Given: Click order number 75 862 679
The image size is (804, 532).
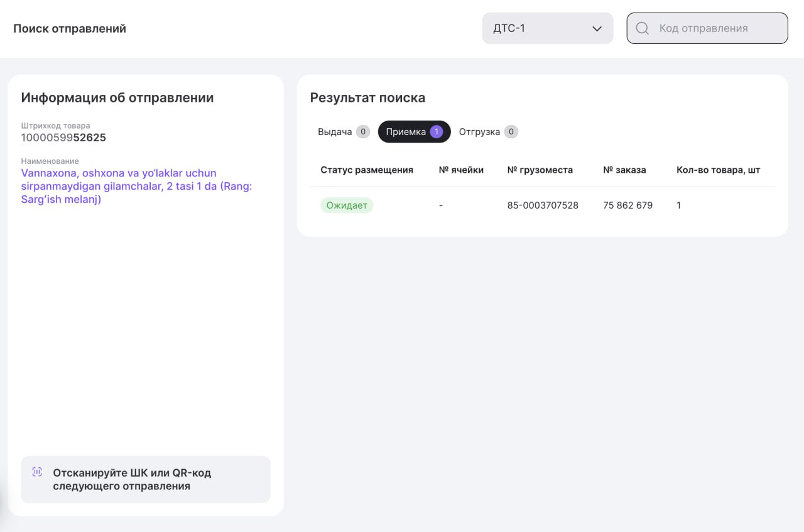Looking at the screenshot, I should click(627, 205).
